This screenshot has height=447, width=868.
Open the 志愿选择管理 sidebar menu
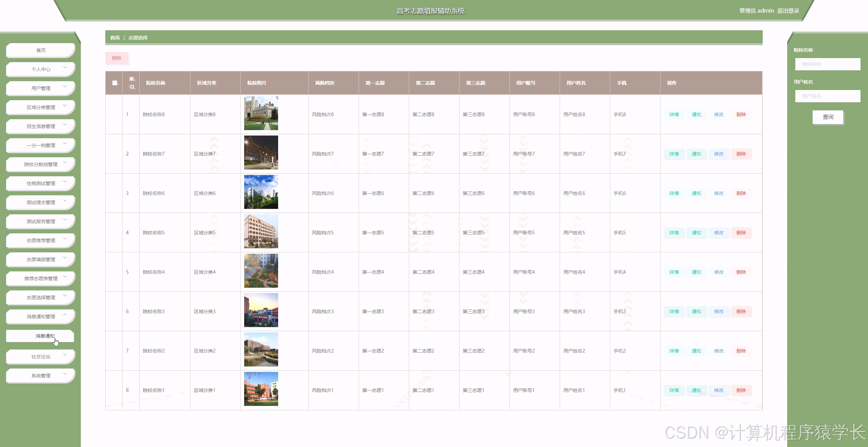[41, 298]
